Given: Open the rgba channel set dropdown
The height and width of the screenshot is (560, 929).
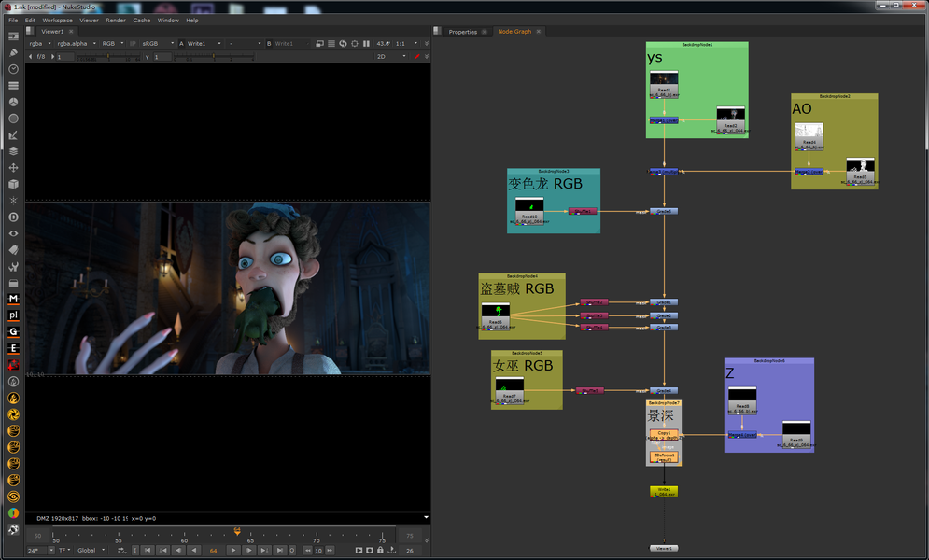Looking at the screenshot, I should (x=40, y=43).
